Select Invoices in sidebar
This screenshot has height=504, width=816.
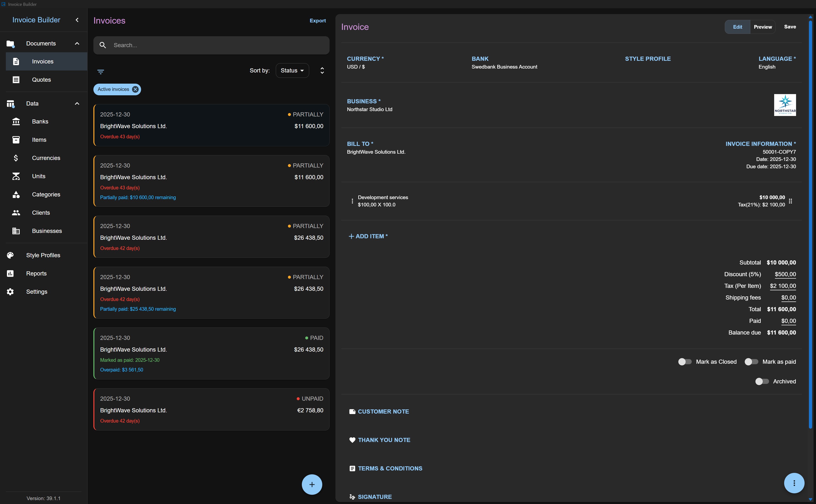[x=47, y=61]
